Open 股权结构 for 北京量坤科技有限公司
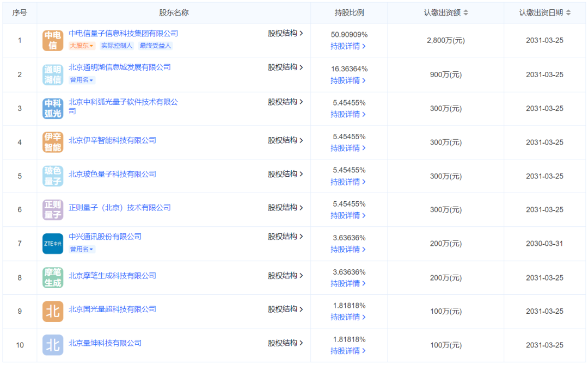 285,343
